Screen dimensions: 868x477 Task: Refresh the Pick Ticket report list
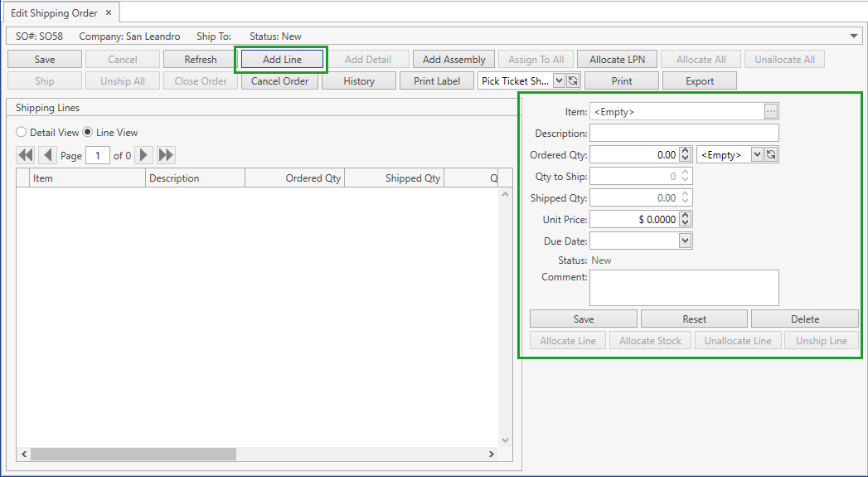(573, 80)
